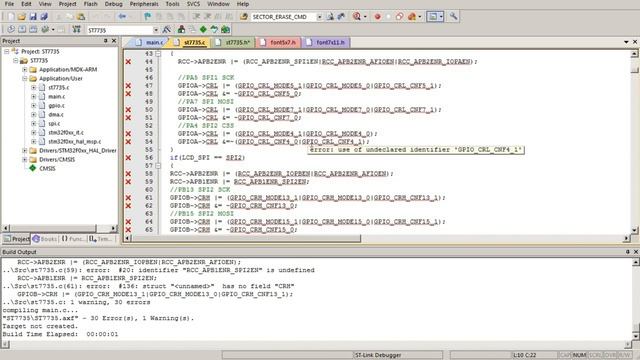Image resolution: width=640 pixels, height=360 pixels.
Task: Open the Debug menu
Action: tap(113, 4)
